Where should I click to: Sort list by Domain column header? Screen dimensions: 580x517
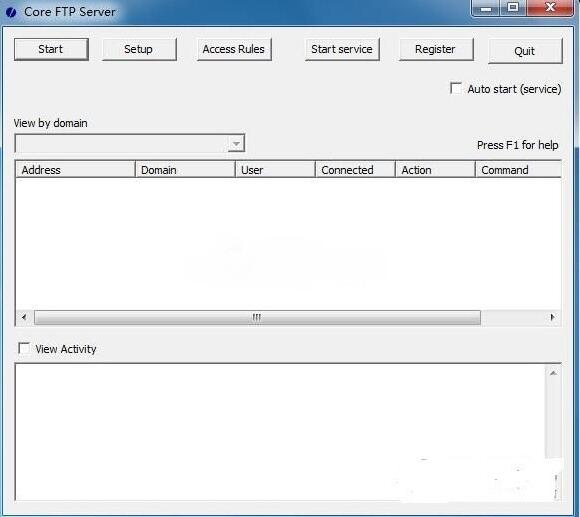[185, 170]
